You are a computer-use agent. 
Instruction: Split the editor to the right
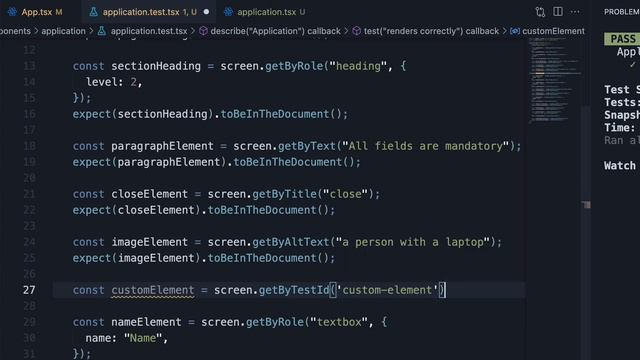point(558,11)
